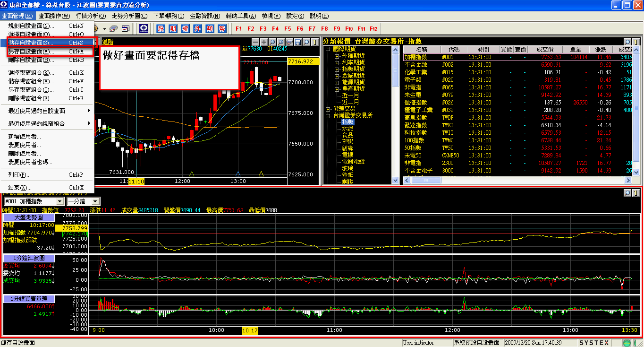Click the plus icon in candlestick chart header

coord(264,42)
